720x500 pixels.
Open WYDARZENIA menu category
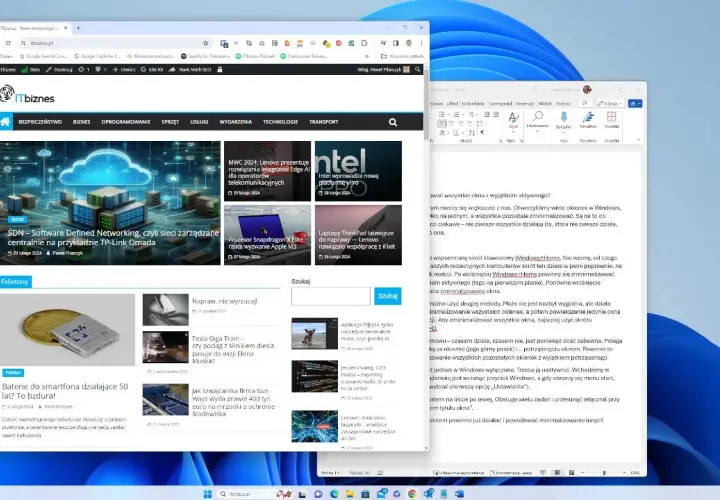pyautogui.click(x=236, y=122)
